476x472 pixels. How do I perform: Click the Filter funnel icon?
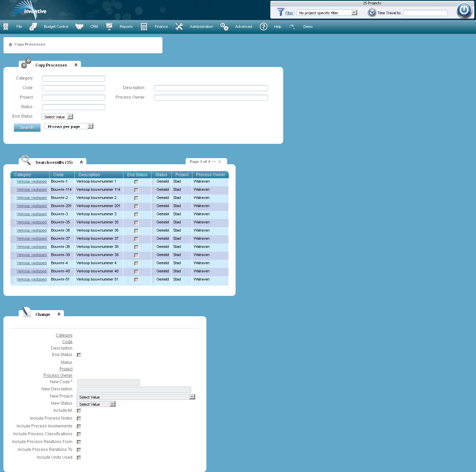tap(280, 12)
